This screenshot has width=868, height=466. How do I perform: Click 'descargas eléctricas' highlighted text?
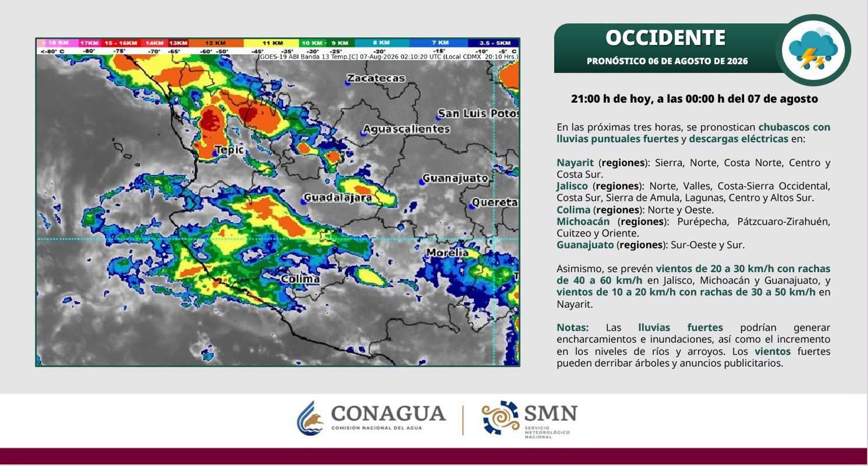[739, 139]
